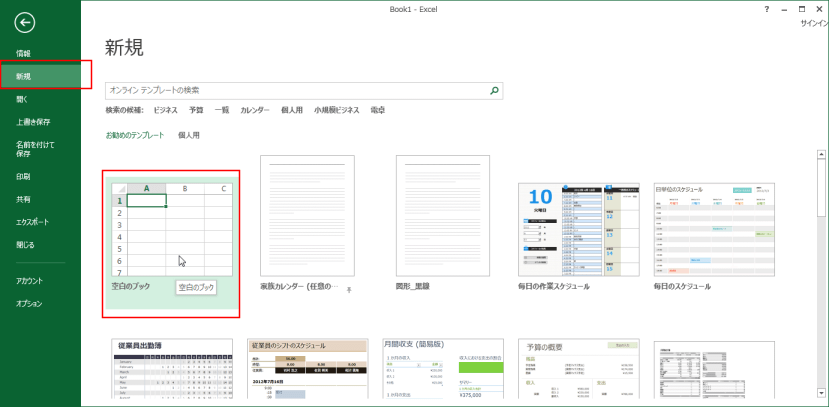Click the オンライン テンプレートの検索 field

click(295, 90)
